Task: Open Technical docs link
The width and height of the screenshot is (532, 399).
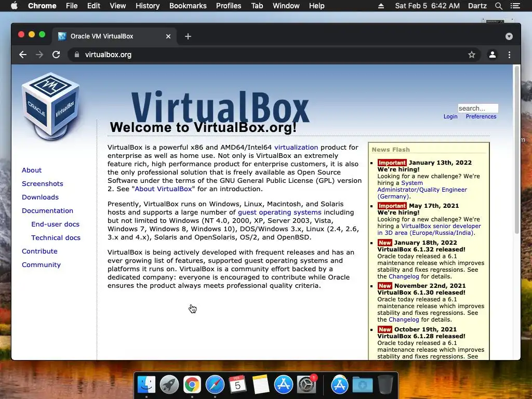Action: pyautogui.click(x=56, y=238)
